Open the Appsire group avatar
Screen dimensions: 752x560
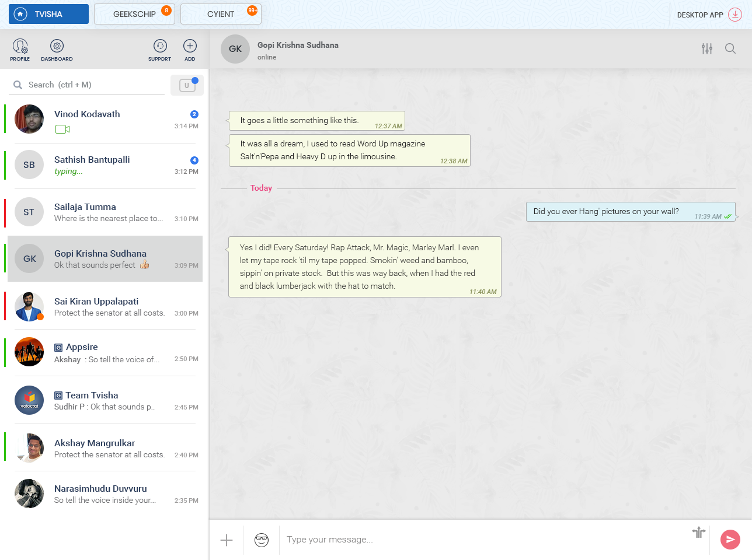pos(29,352)
